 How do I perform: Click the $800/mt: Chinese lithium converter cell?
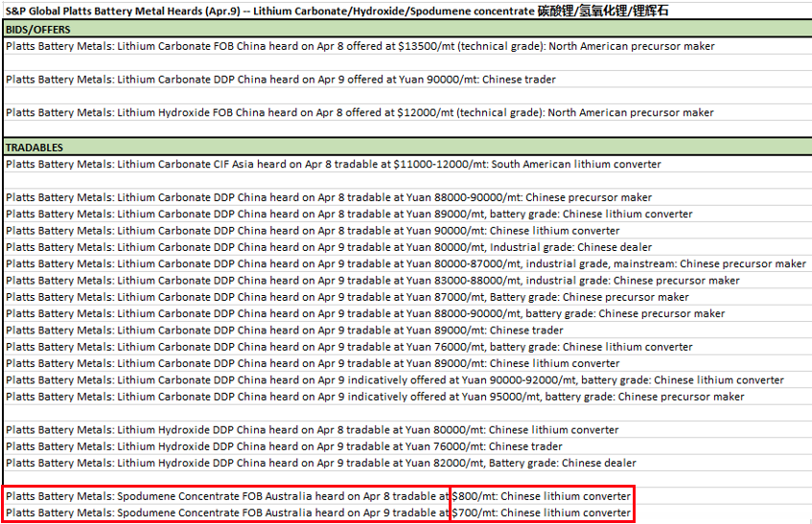tap(542, 496)
